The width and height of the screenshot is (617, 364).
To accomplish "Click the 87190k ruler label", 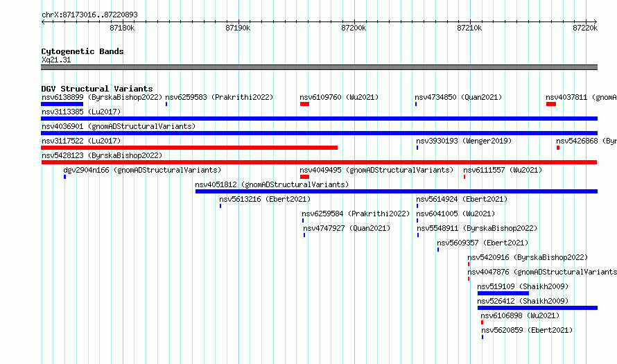I will [x=238, y=28].
